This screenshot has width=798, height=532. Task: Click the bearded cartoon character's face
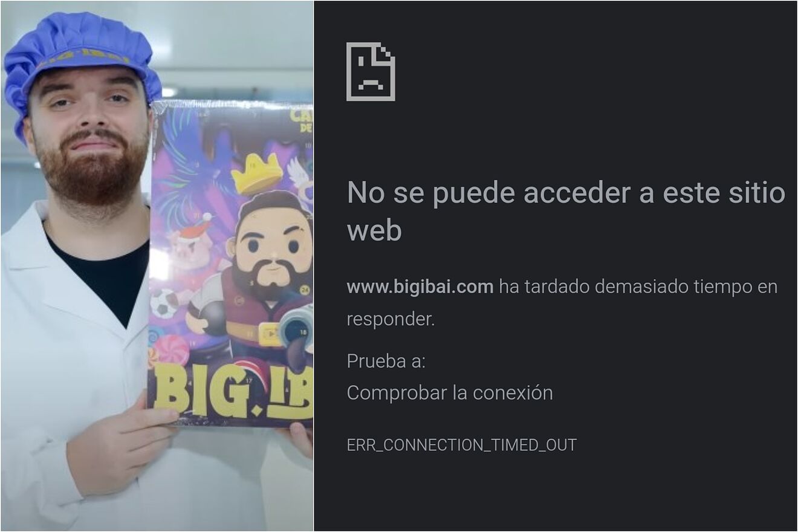273,251
